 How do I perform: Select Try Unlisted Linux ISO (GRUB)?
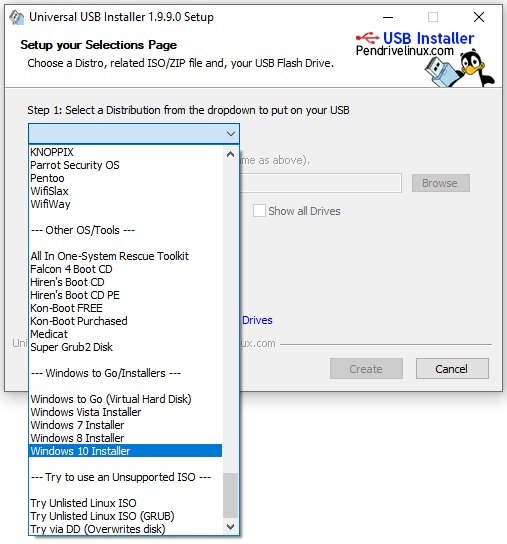click(x=125, y=516)
